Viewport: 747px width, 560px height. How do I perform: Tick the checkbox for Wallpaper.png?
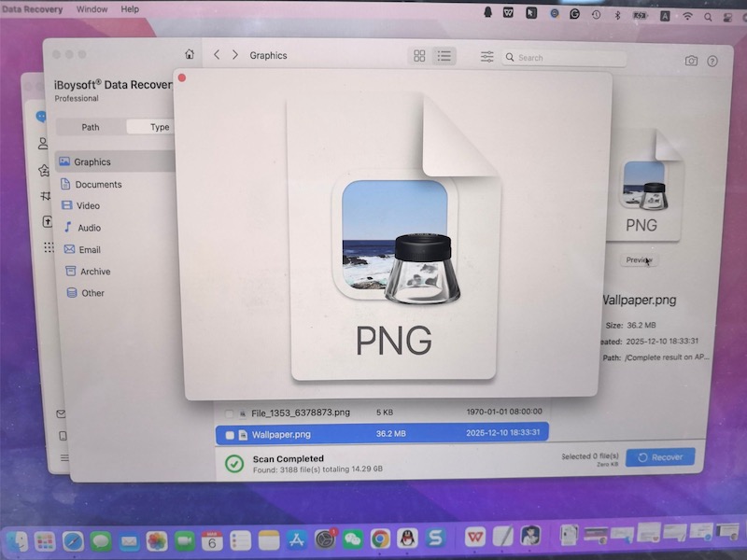230,435
